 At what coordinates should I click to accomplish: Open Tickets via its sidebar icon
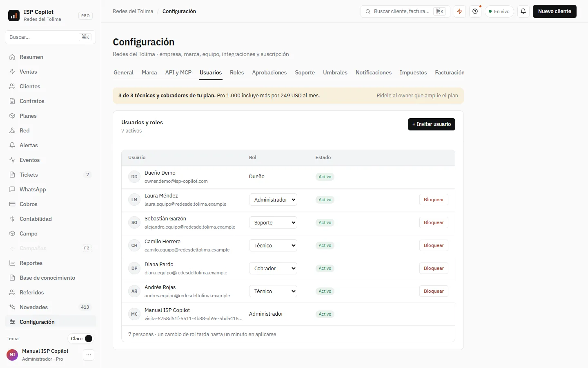tap(12, 175)
